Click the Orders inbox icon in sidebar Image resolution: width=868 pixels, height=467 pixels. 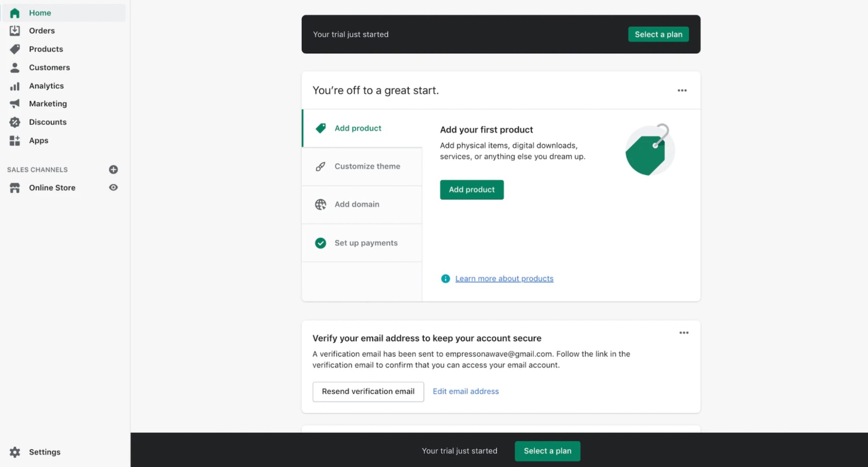click(15, 30)
